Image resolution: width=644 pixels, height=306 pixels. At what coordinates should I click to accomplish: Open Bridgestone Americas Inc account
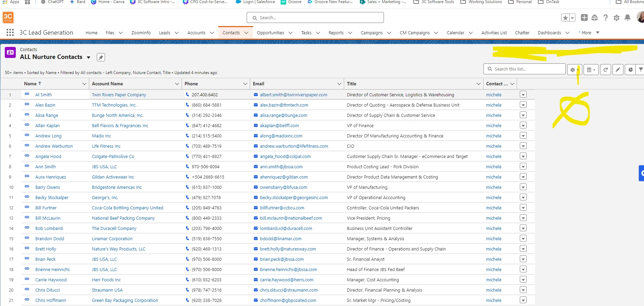[117, 187]
